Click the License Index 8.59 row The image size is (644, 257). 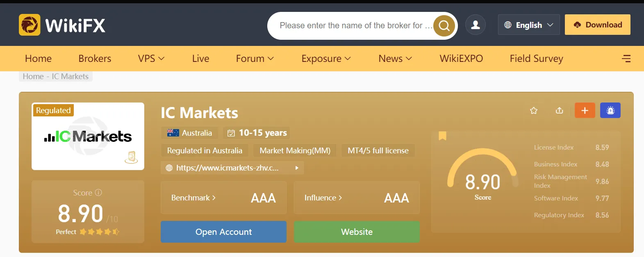[571, 148]
